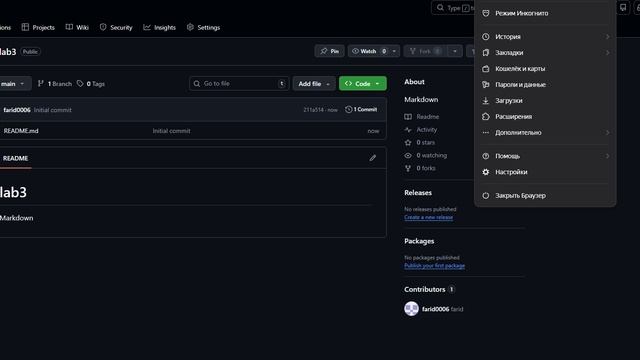Open the Security tab
The height and width of the screenshot is (360, 640).
[x=116, y=27]
